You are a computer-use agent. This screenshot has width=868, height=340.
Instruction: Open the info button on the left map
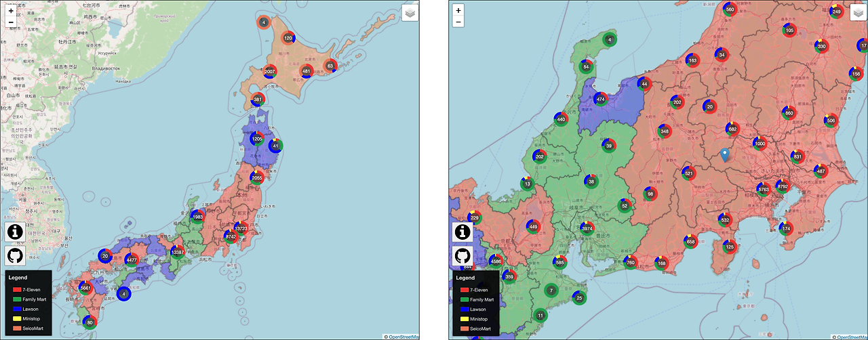pos(15,232)
